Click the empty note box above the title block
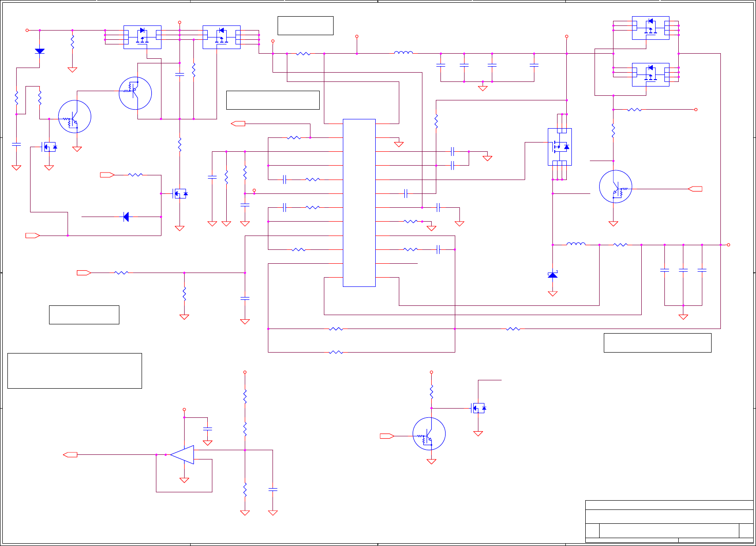Viewport: 756px width, 546px height. point(657,343)
